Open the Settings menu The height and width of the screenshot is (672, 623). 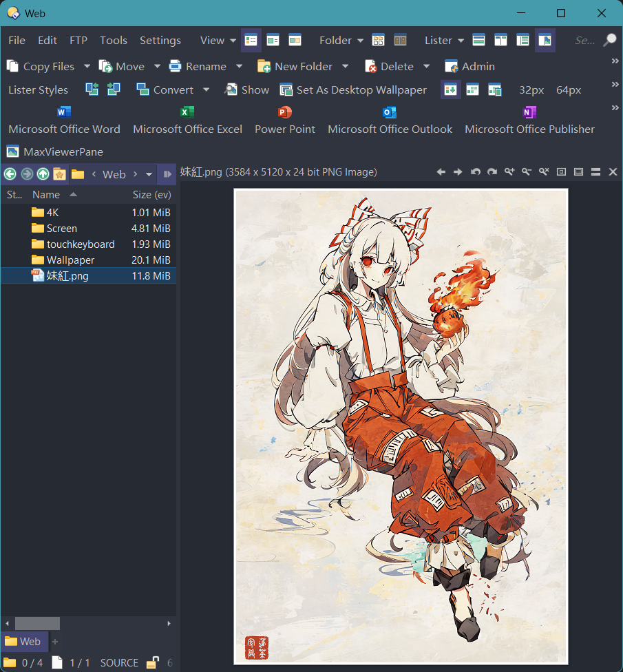[160, 41]
